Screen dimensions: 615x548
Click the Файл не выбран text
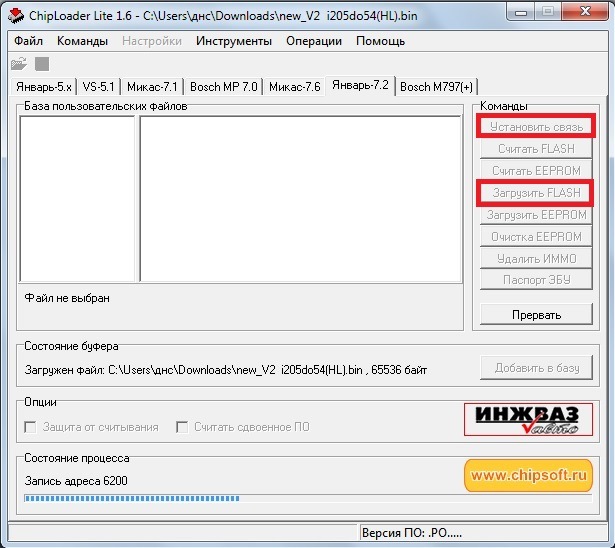click(67, 298)
